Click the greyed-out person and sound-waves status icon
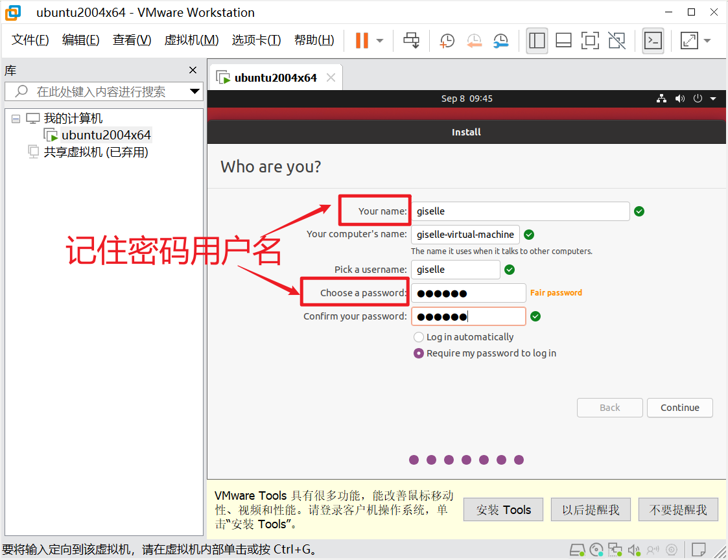 (x=653, y=550)
